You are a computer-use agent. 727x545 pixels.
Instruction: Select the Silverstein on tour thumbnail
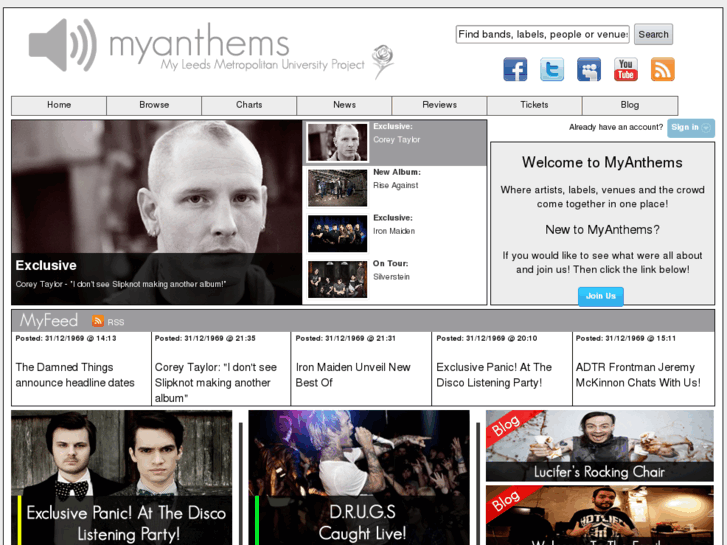pyautogui.click(x=338, y=279)
